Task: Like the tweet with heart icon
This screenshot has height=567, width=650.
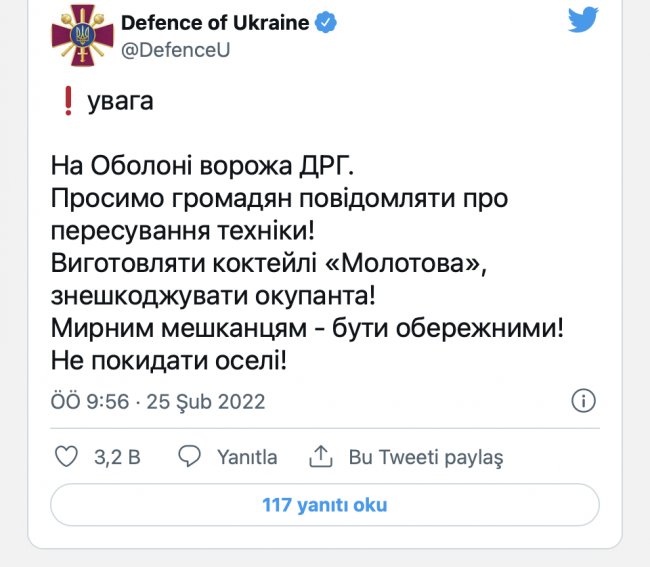Action: coord(66,457)
